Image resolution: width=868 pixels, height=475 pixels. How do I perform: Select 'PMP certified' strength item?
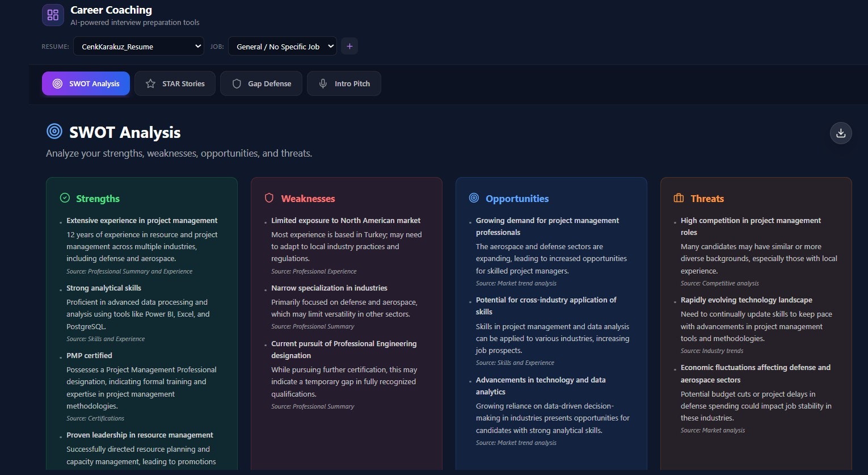(89, 355)
